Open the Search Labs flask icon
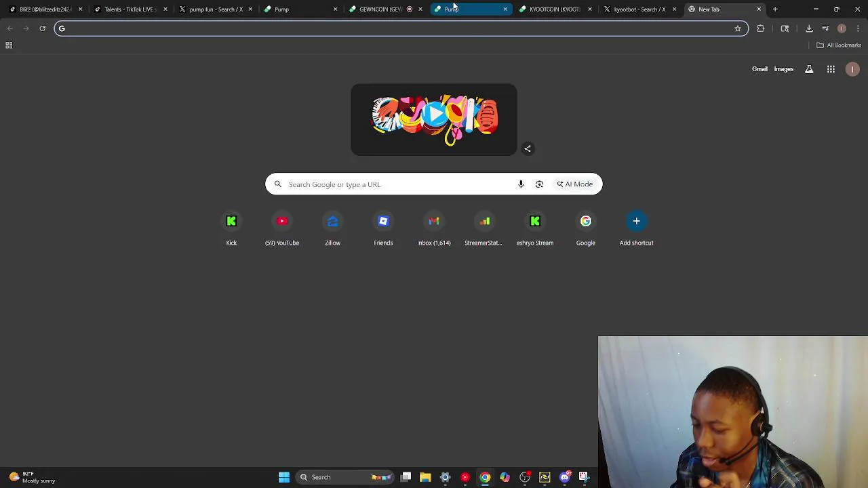 (809, 69)
